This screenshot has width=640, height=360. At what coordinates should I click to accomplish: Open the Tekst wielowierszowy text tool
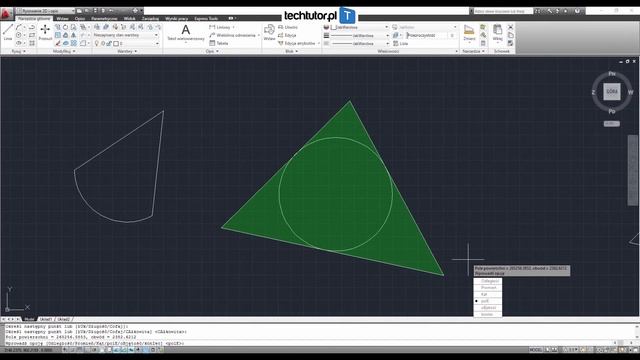[186, 33]
